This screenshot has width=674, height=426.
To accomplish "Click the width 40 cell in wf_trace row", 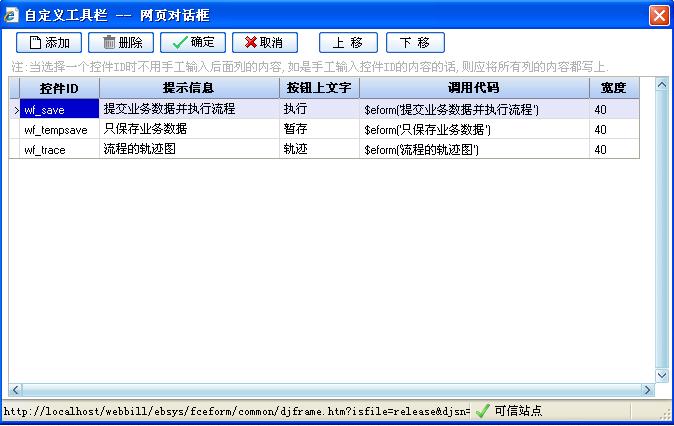I will [614, 149].
